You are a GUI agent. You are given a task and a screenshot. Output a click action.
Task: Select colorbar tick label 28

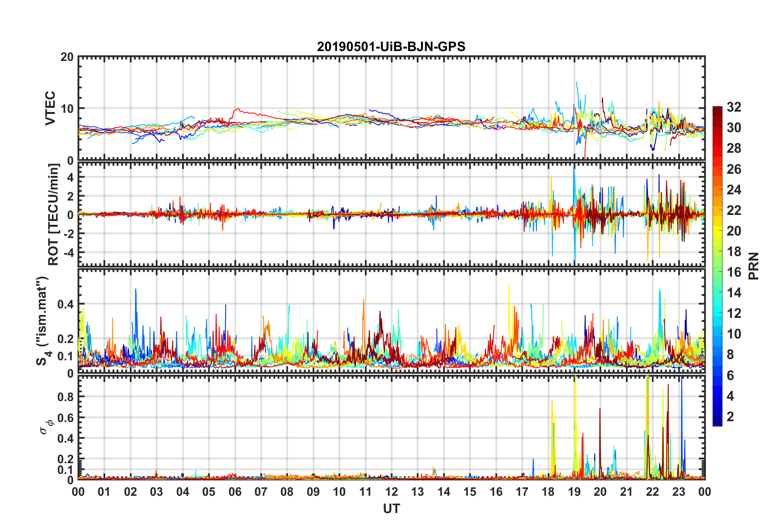[x=734, y=148]
